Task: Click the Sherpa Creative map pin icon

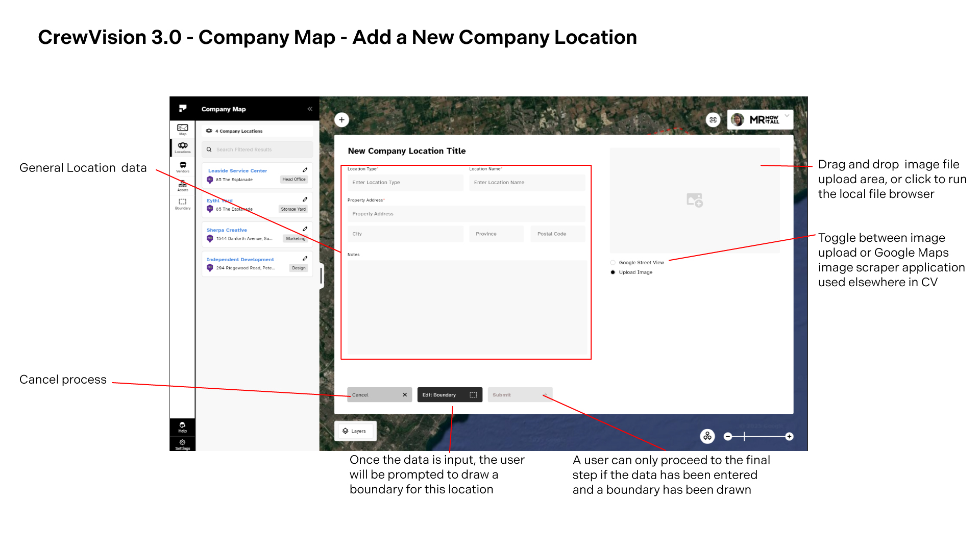Action: click(210, 238)
